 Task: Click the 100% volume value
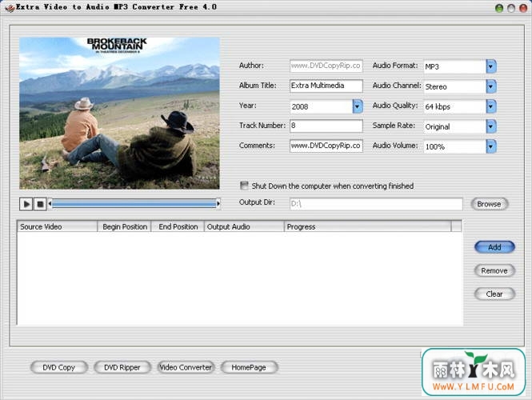pos(435,146)
